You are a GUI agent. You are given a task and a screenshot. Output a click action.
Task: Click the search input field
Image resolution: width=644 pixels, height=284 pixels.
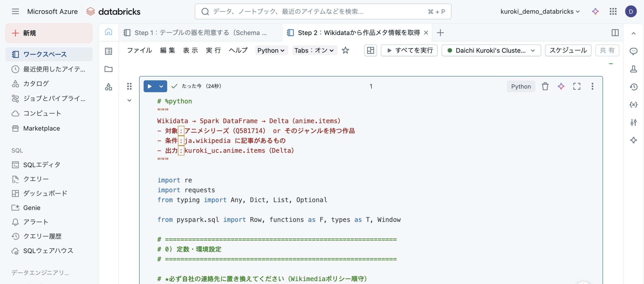[323, 11]
